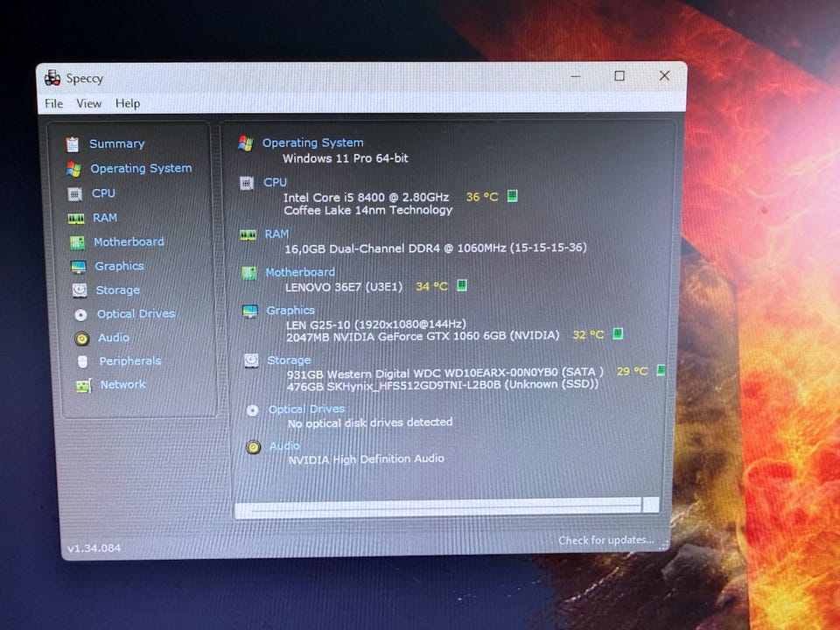Open the Motherboard heading link in summary
Screen dimensions: 840x630
pyautogui.click(x=300, y=272)
